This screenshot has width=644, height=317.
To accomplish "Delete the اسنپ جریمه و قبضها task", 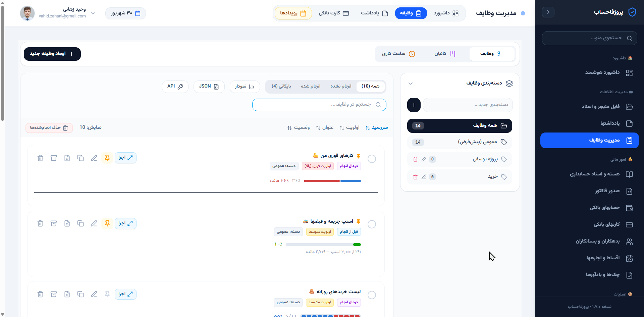I will [x=40, y=223].
